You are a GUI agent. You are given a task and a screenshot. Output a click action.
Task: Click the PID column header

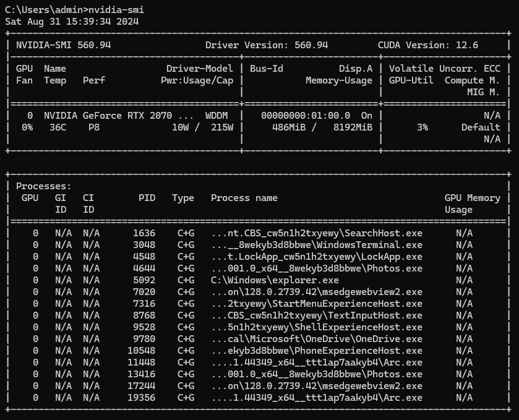[x=147, y=198]
